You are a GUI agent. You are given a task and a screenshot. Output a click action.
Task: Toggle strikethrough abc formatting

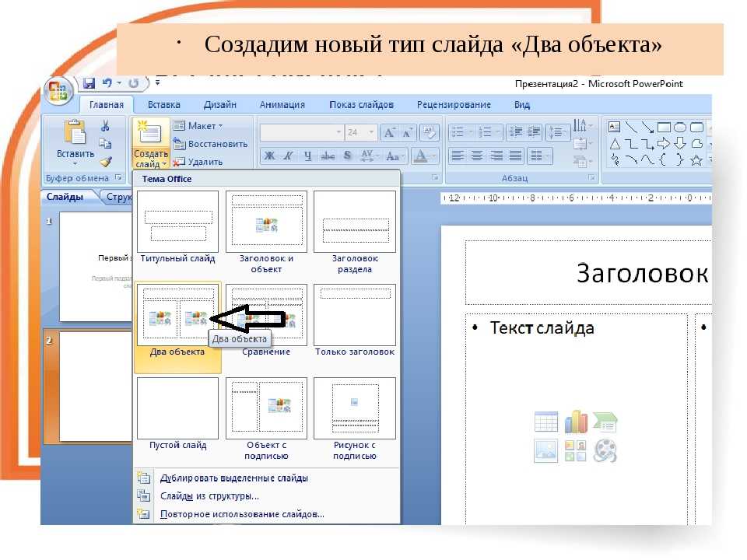click(x=328, y=156)
